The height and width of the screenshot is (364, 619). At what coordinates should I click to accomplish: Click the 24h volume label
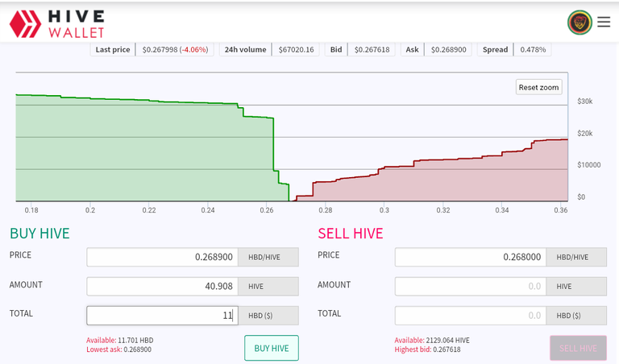click(245, 50)
